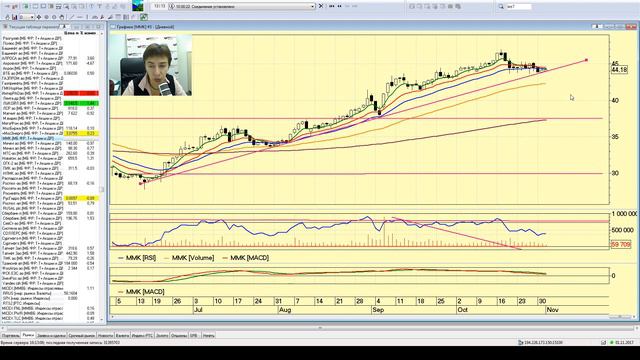This screenshot has width=640, height=360.
Task: Open the Нефть tab
Action: click(209, 336)
